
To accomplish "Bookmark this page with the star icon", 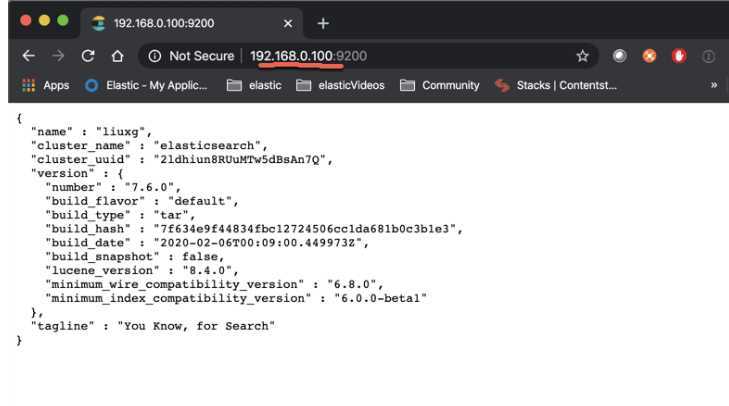I will pyautogui.click(x=582, y=56).
